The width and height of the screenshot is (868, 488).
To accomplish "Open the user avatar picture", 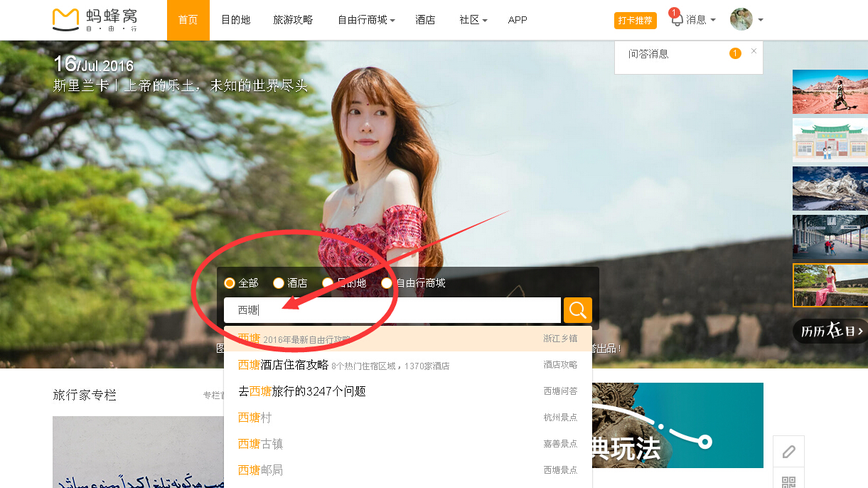I will pyautogui.click(x=741, y=20).
